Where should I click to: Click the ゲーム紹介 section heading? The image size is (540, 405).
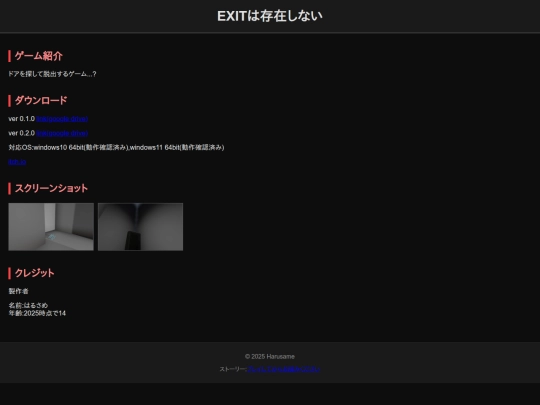pyautogui.click(x=39, y=56)
